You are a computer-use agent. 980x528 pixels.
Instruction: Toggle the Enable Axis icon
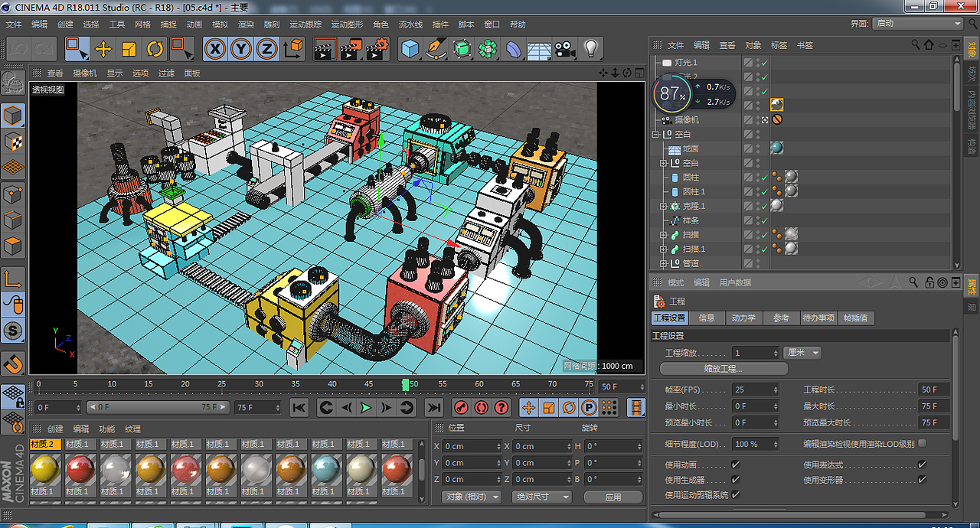point(13,280)
